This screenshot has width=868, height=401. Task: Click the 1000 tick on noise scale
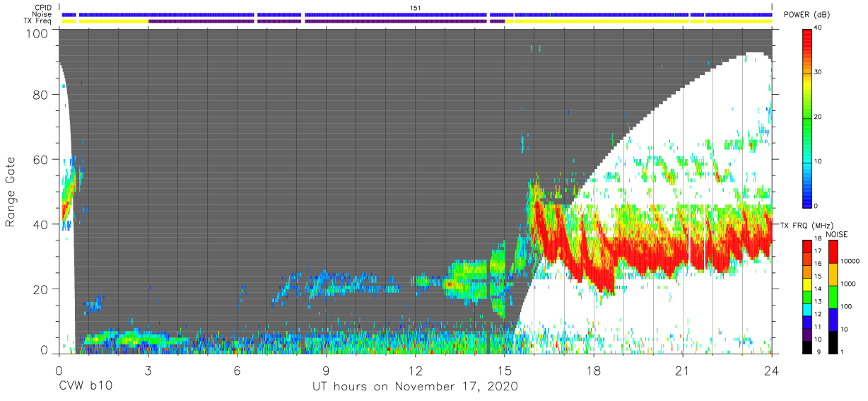(x=849, y=284)
